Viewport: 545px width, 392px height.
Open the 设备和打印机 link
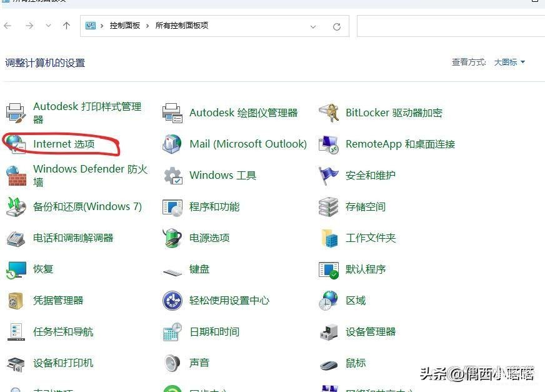point(63,363)
